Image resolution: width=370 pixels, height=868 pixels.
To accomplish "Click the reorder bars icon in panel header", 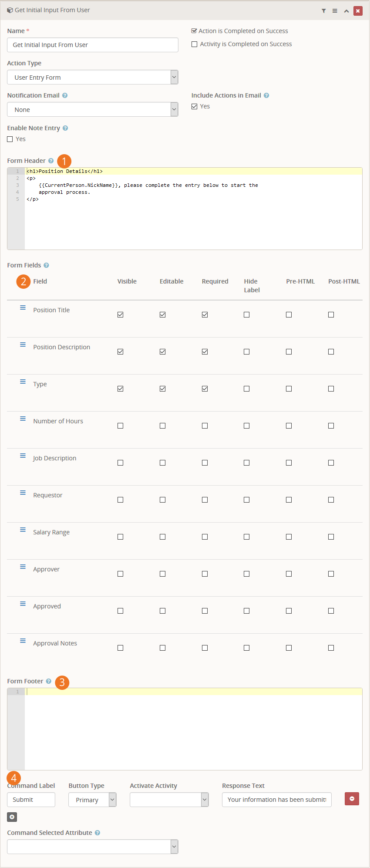I will coord(335,11).
